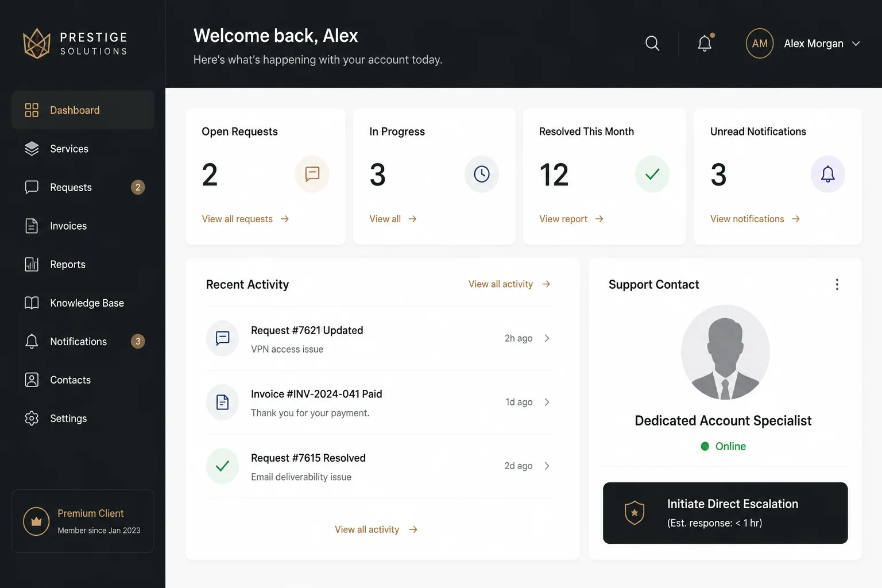
Task: Go to Knowledge Base in the sidebar
Action: tap(83, 303)
